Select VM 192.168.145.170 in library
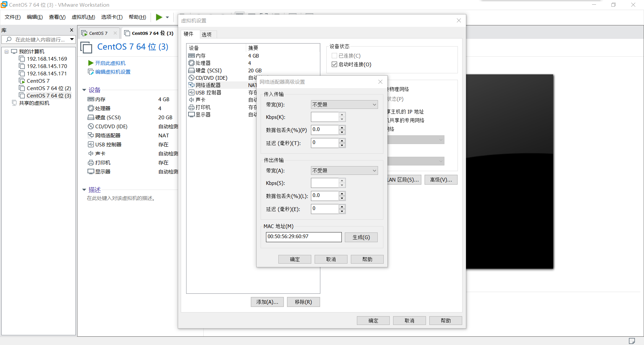Screen dimensions: 644x345 47,66
